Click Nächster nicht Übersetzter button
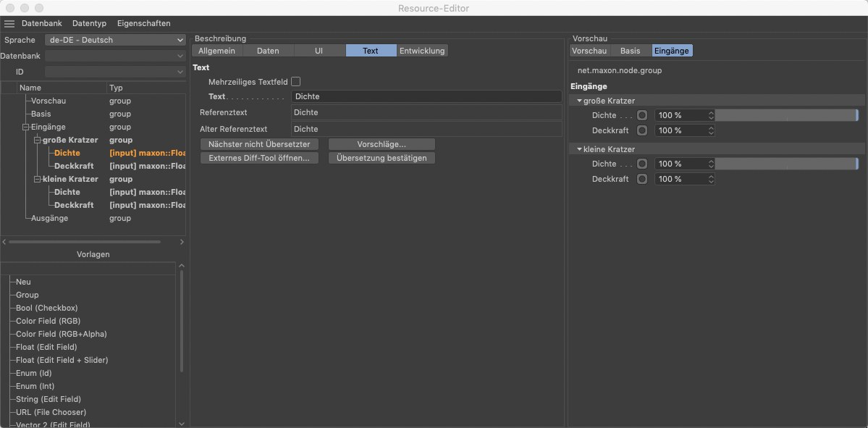The width and height of the screenshot is (868, 428). tap(258, 144)
